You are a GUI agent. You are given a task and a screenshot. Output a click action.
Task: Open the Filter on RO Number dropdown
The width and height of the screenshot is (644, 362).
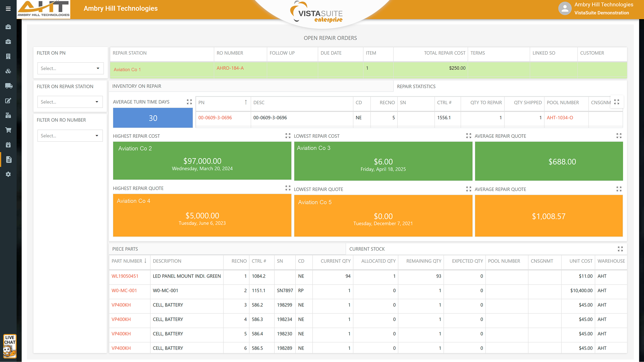point(70,136)
